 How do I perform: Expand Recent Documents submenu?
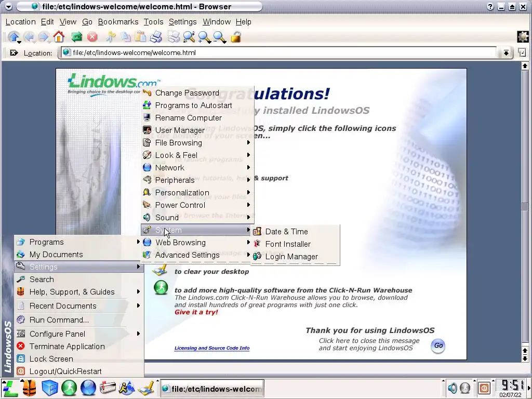[79, 306]
